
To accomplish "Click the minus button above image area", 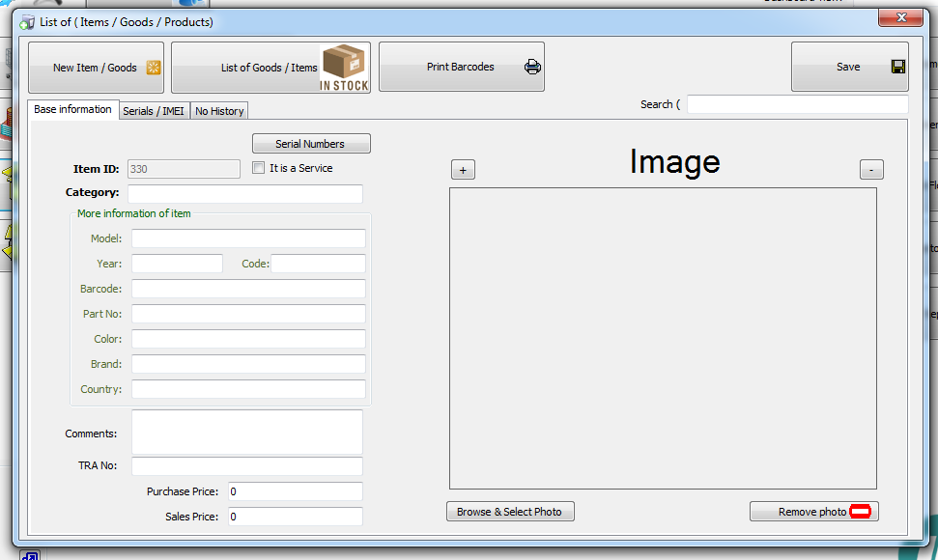I will coord(871,170).
